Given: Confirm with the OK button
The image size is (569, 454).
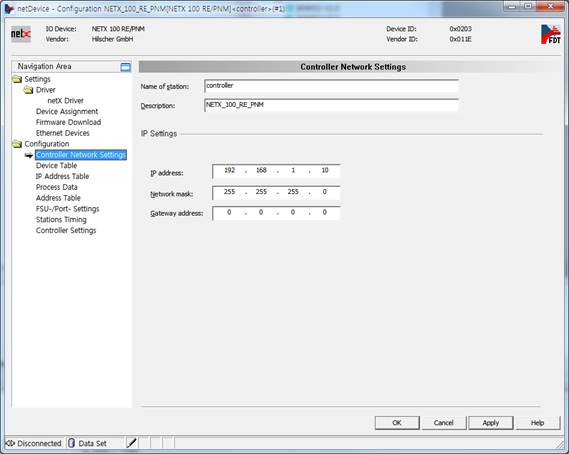Looking at the screenshot, I should click(x=397, y=423).
